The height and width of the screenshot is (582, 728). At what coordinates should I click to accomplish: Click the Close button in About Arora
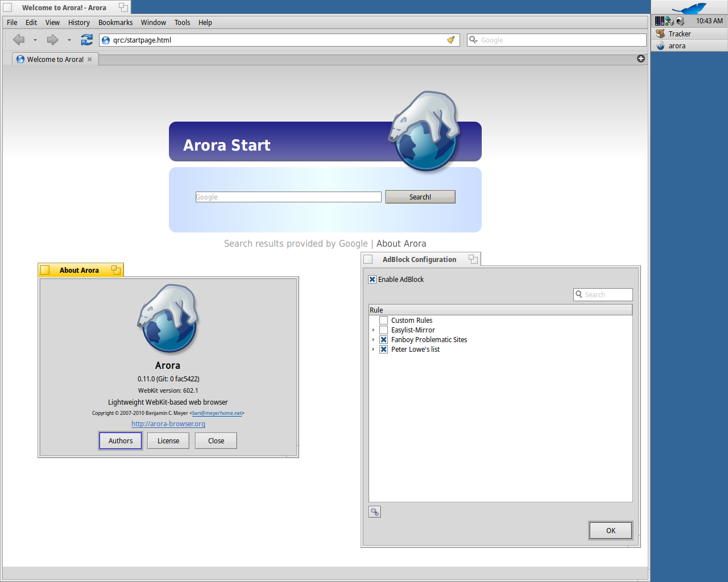pos(216,440)
